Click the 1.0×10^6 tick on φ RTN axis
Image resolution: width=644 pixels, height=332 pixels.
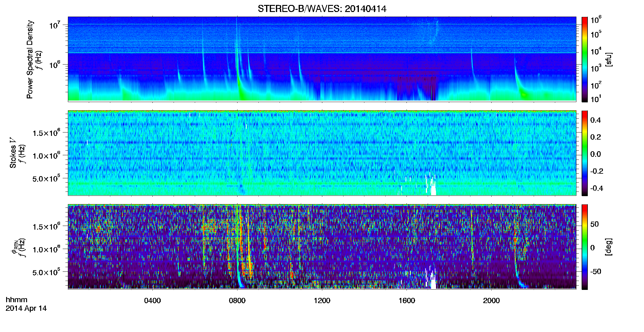click(46, 249)
